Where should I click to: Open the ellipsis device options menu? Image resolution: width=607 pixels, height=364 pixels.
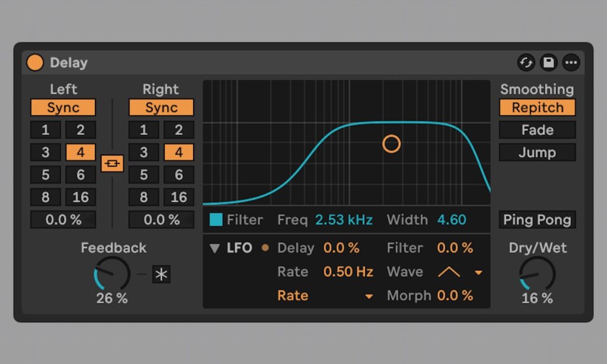pos(571,62)
